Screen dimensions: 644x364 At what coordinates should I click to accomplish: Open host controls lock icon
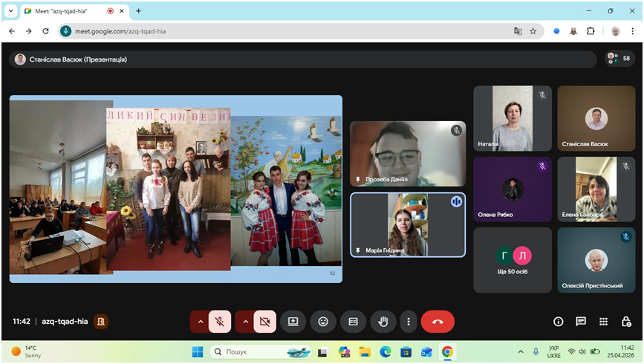pos(626,322)
